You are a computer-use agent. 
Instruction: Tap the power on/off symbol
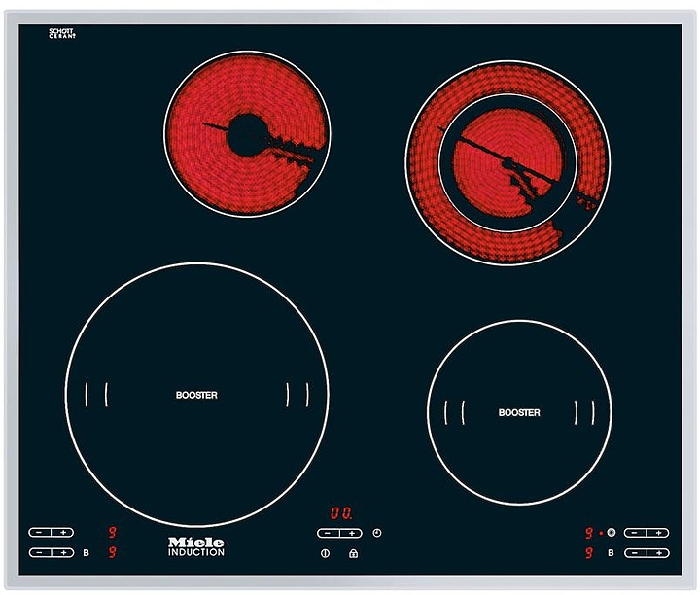pos(325,553)
